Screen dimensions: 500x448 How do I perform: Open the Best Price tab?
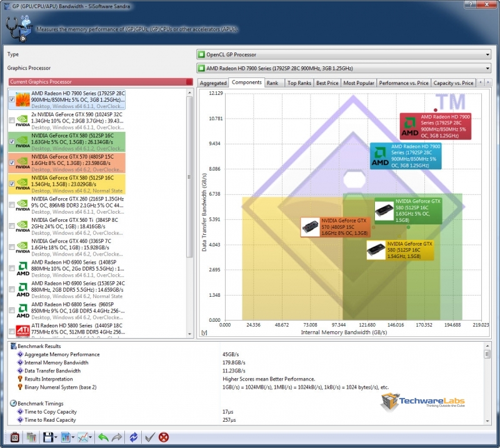pos(327,83)
